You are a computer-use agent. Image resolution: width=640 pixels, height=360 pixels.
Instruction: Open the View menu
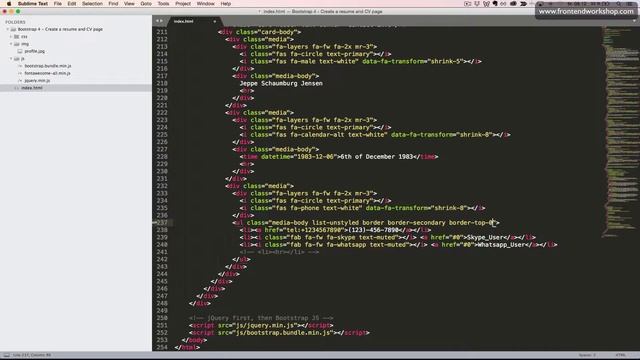pos(129,4)
